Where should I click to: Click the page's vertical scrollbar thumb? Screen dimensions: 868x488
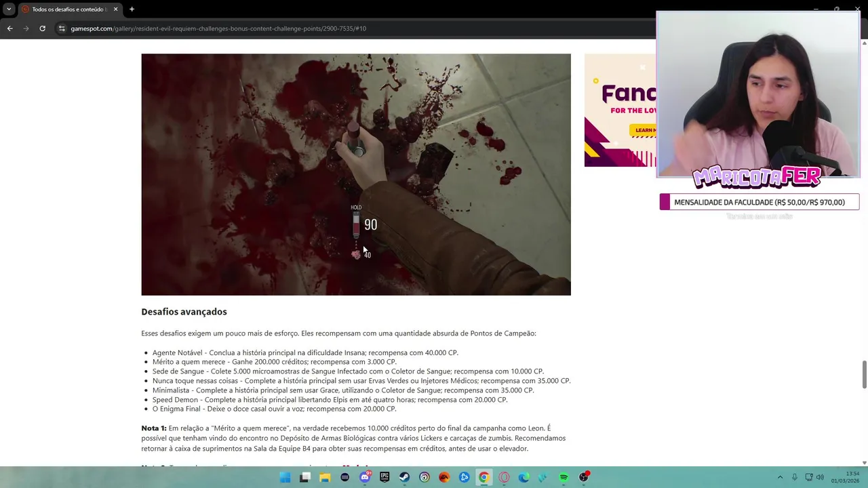[x=864, y=375]
